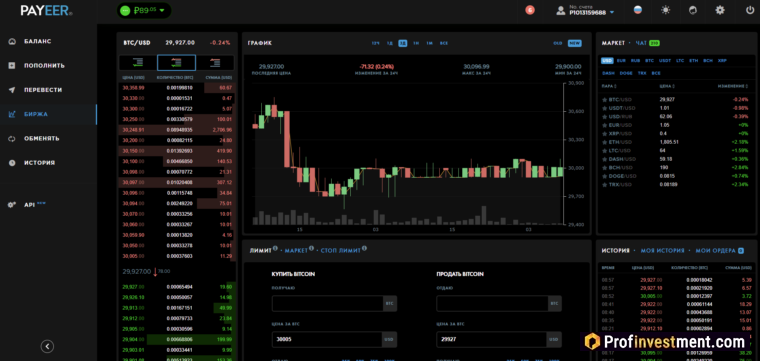Open the История sidebar section
Viewport: 760px width, 361px height.
coord(39,163)
